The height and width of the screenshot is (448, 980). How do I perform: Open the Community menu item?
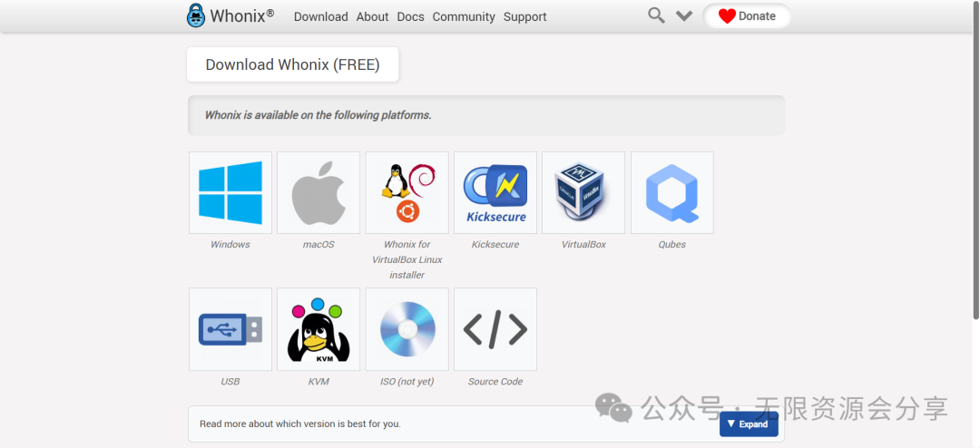pos(464,17)
